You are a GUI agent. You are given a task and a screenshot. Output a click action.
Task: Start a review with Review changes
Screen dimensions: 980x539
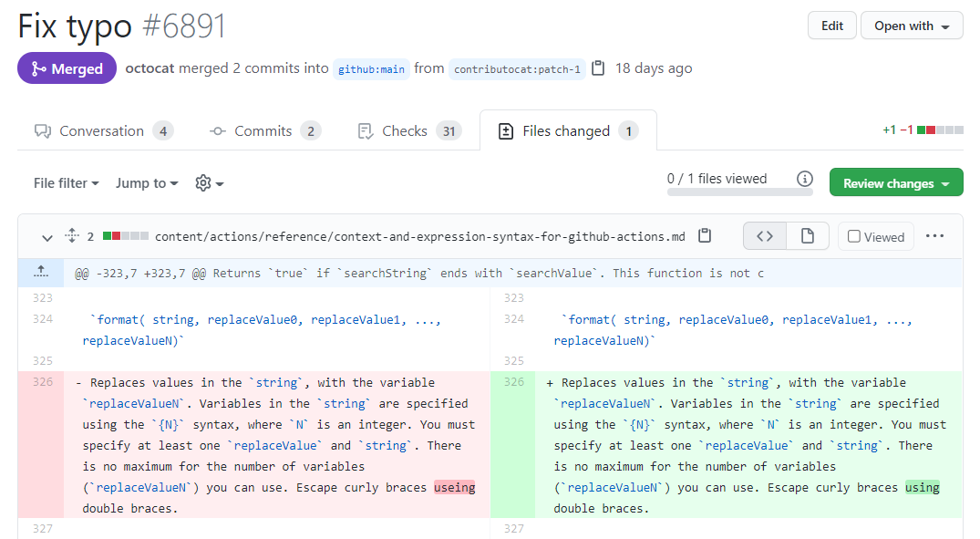point(895,182)
